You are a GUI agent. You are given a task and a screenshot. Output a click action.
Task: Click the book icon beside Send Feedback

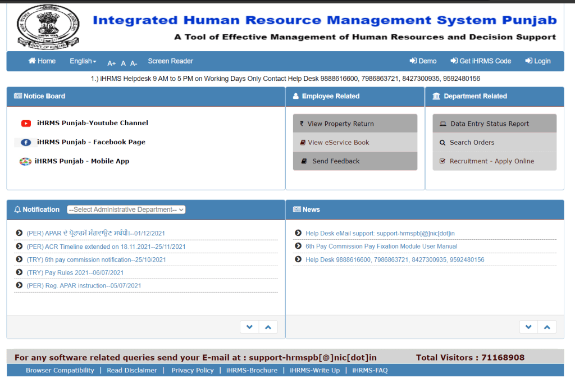point(304,161)
